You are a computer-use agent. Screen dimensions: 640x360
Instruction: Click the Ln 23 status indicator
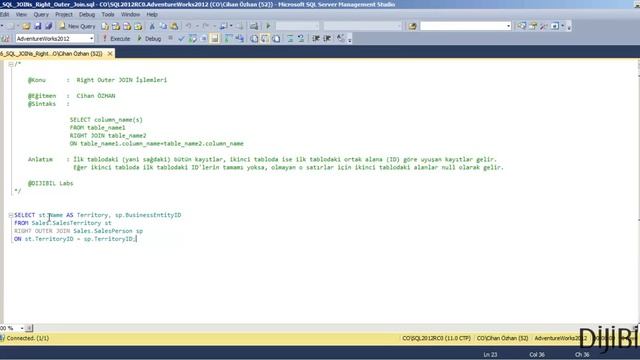[x=490, y=355]
